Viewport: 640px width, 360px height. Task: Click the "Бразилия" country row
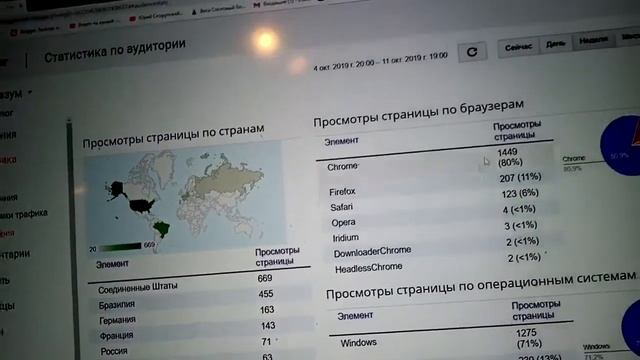click(200, 299)
